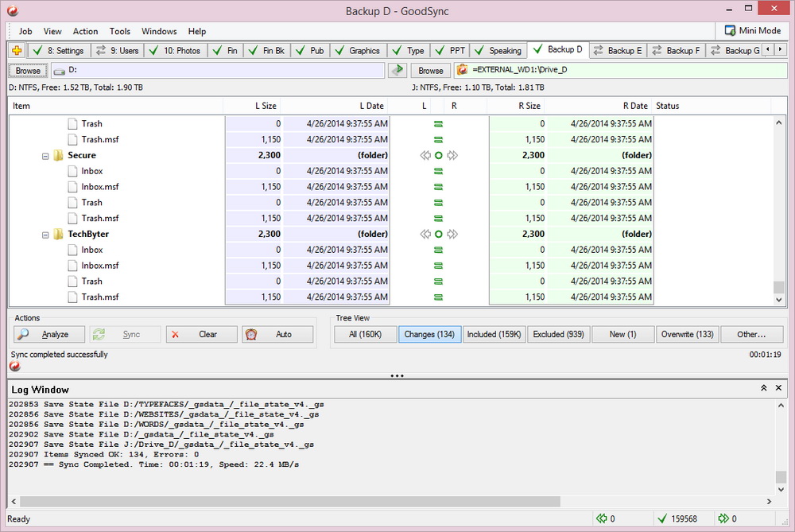Click the GoodSync status icon below sync message
Screen dimensions: 795x532
pyautogui.click(x=14, y=366)
